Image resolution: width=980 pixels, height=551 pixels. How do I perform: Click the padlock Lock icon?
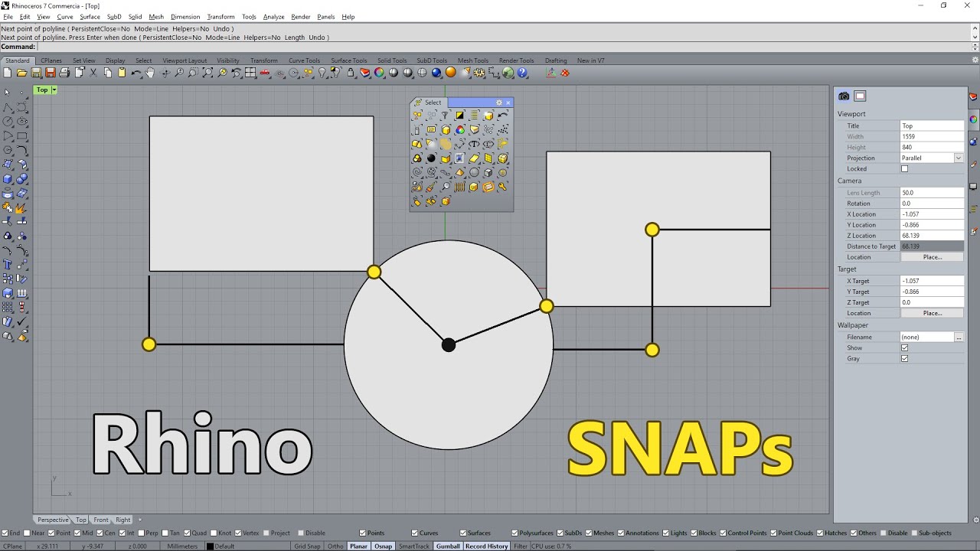point(351,73)
